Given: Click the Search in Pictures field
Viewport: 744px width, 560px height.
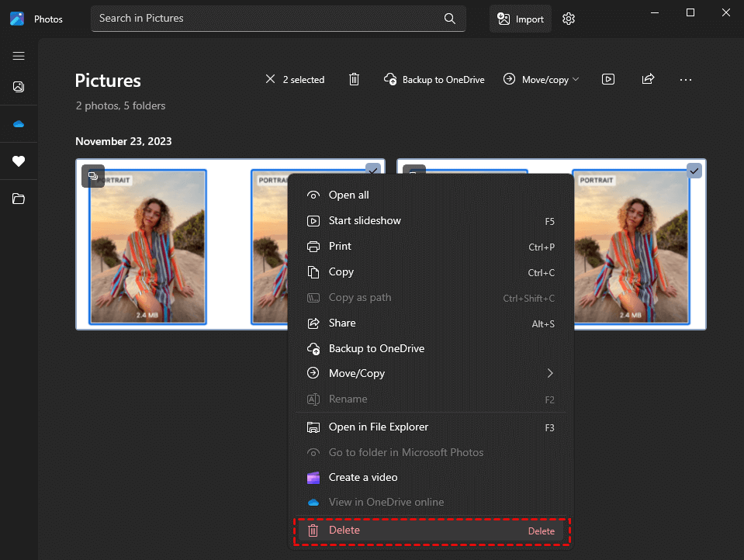Looking at the screenshot, I should click(x=268, y=18).
